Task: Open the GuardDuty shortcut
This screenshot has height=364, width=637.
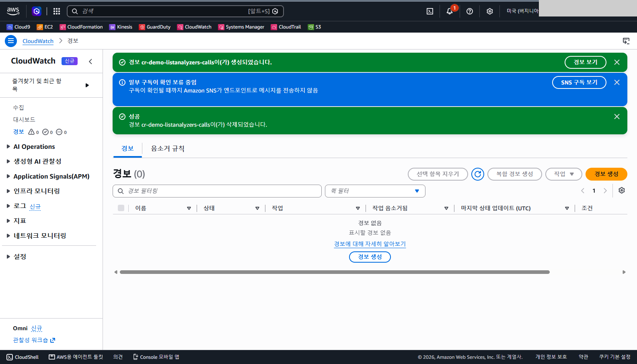Action: [x=155, y=27]
